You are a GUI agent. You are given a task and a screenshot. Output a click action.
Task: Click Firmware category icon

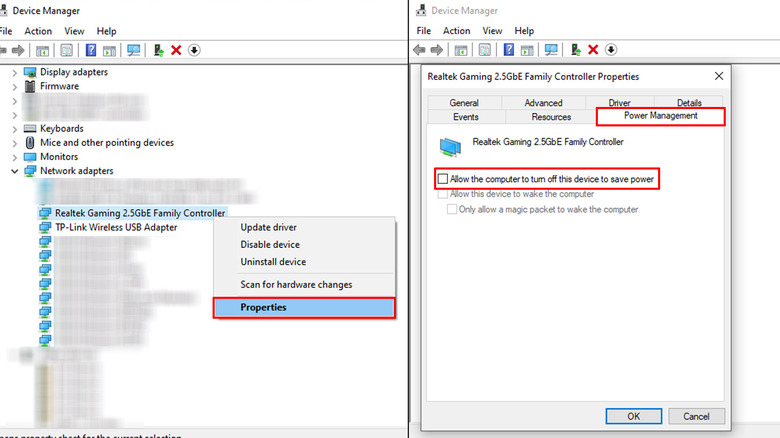click(x=30, y=86)
